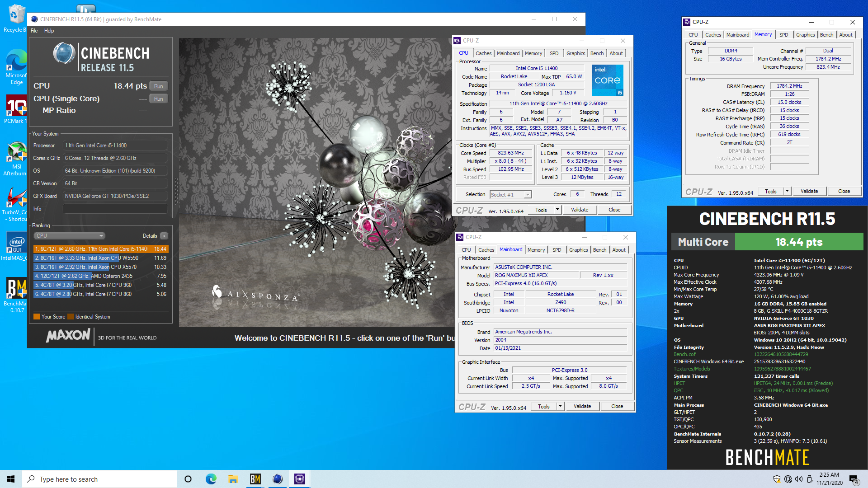
Task: Open Windows Security tray icon
Action: pyautogui.click(x=777, y=479)
